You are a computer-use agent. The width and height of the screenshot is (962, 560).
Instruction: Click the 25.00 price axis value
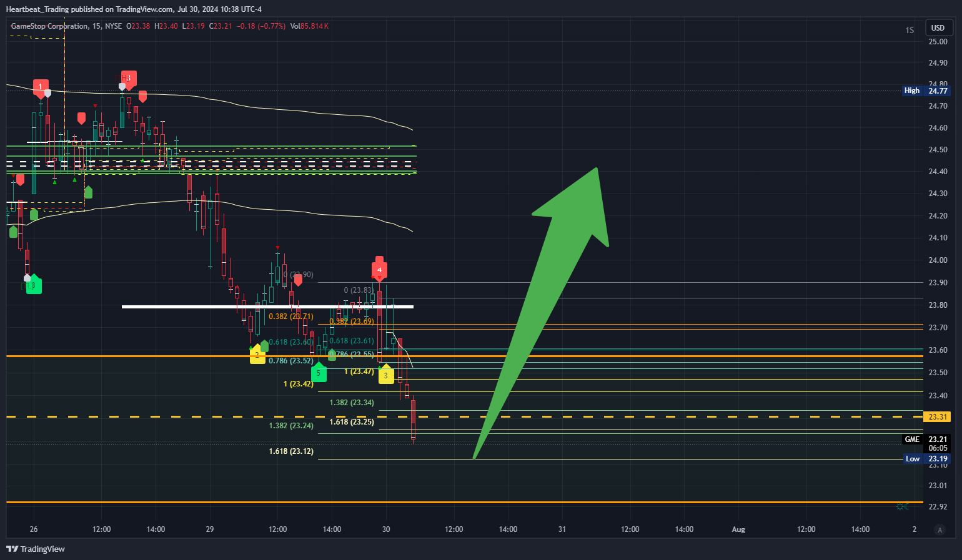(x=938, y=42)
